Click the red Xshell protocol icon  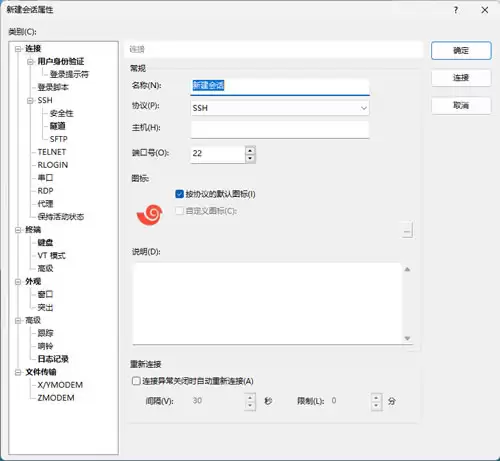pyautogui.click(x=150, y=215)
